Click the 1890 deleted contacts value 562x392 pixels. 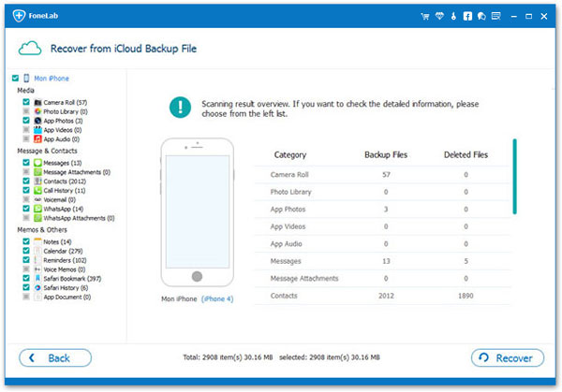coord(466,296)
